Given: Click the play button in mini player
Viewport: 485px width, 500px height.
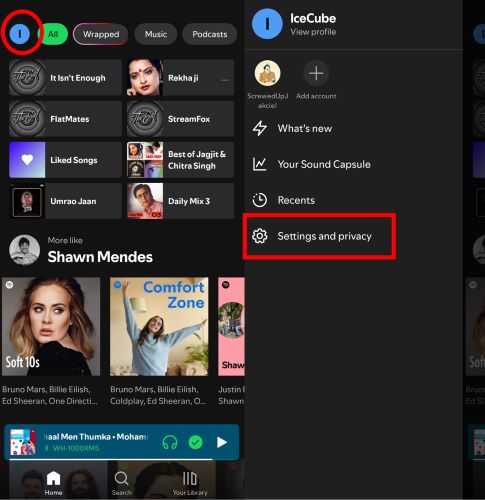Looking at the screenshot, I should 222,443.
